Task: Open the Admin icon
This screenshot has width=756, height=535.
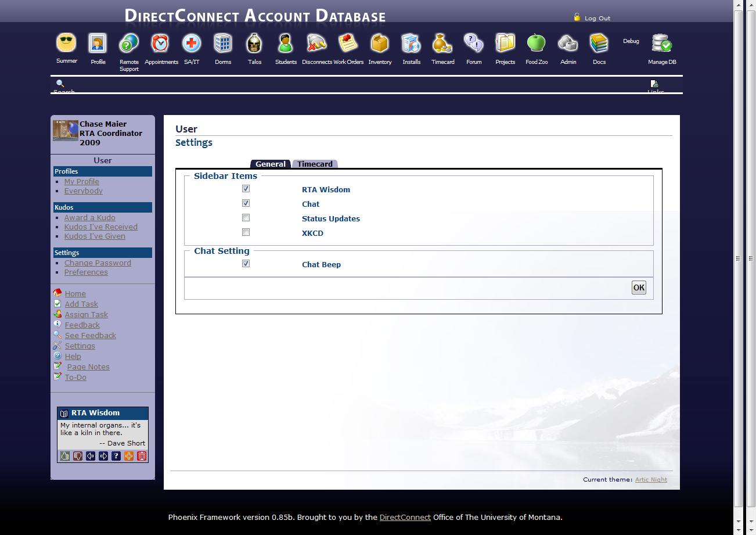Action: 568,43
